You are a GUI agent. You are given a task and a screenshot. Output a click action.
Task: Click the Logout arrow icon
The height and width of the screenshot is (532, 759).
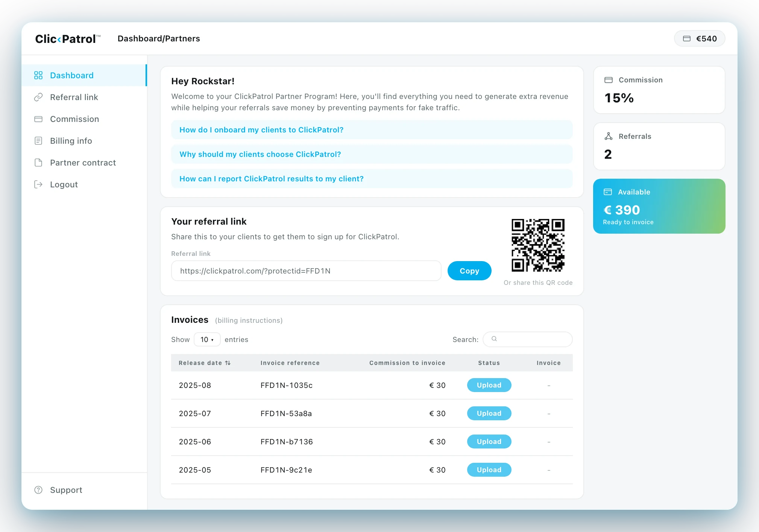pos(38,184)
